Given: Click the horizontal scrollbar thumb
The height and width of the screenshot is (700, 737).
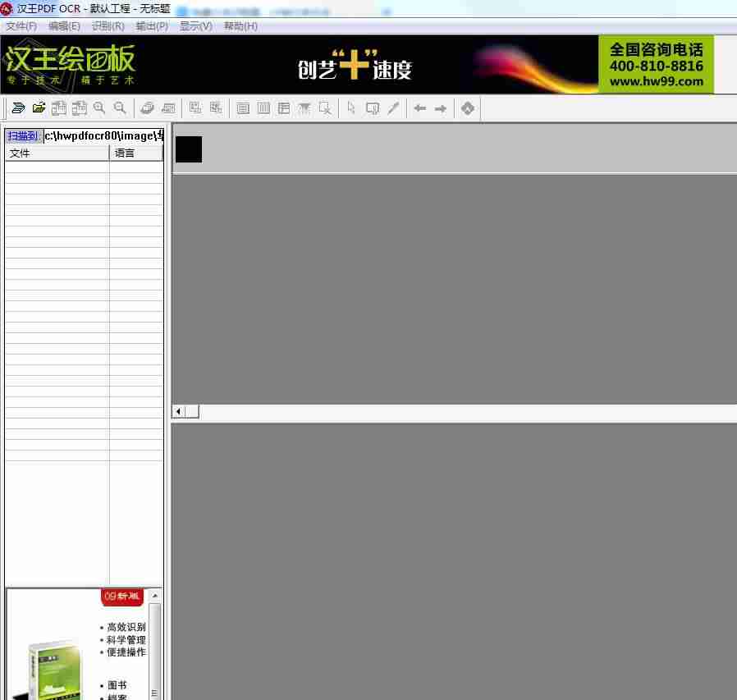Looking at the screenshot, I should 192,412.
